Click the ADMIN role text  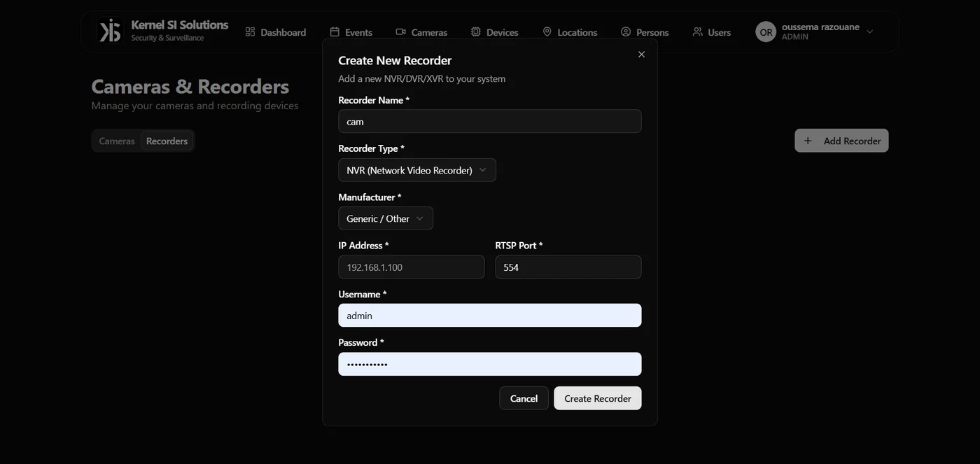pos(795,37)
